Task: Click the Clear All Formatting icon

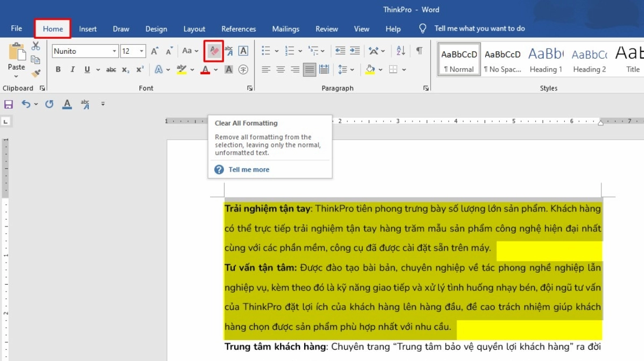Action: [214, 51]
